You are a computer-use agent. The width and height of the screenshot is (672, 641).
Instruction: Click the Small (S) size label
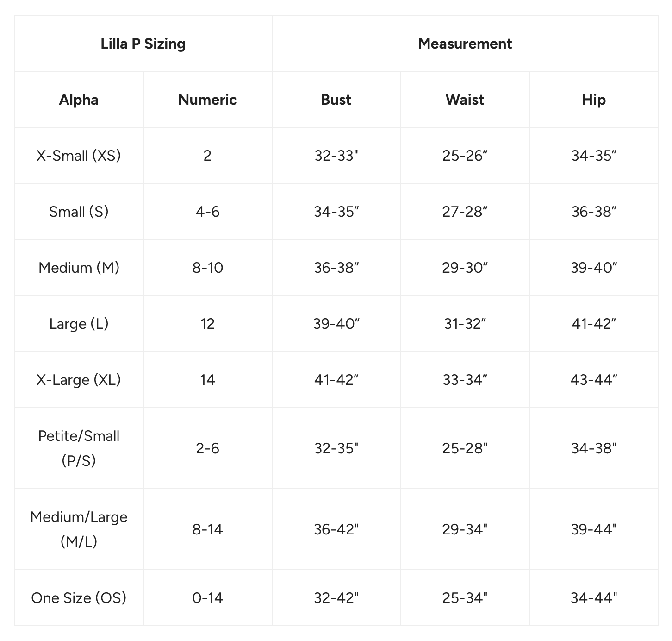pos(79,212)
